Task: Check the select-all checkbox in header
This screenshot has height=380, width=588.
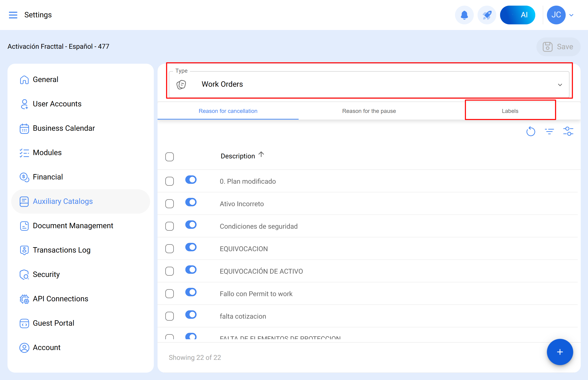Action: [x=170, y=157]
